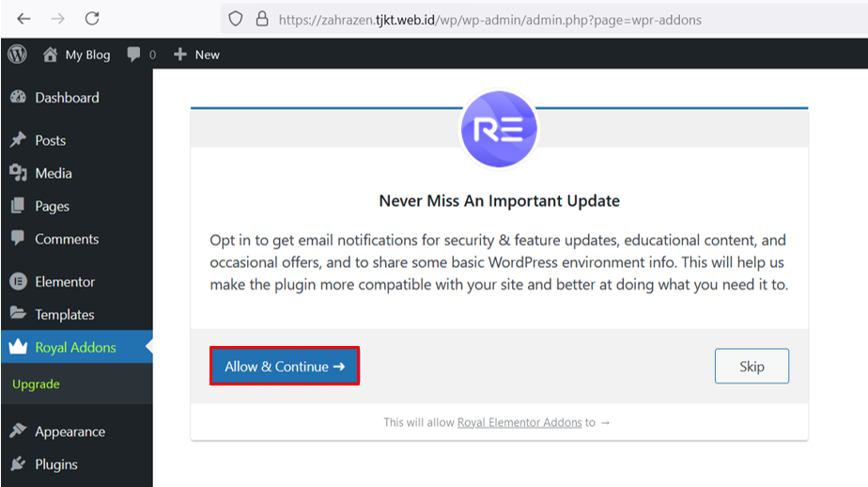This screenshot has width=868, height=487.
Task: Click the Royal Elementor Addons logo
Action: 499,130
